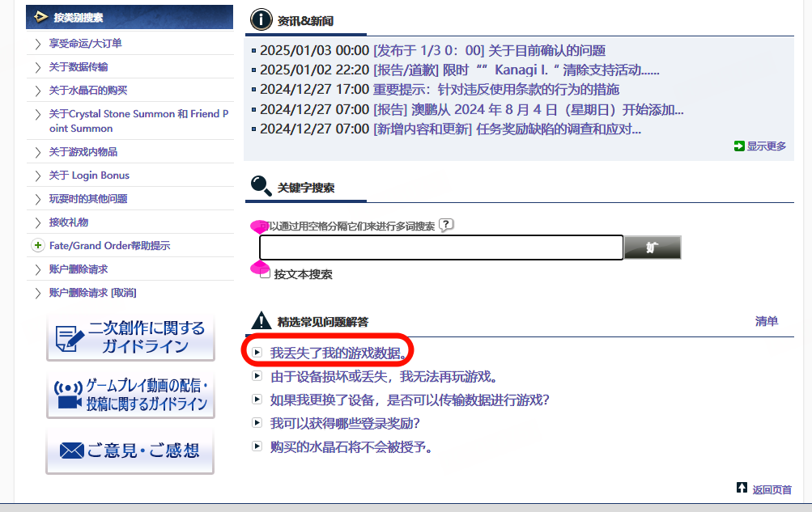The height and width of the screenshot is (512, 812).
Task: Open the 清单 list link
Action: (767, 321)
